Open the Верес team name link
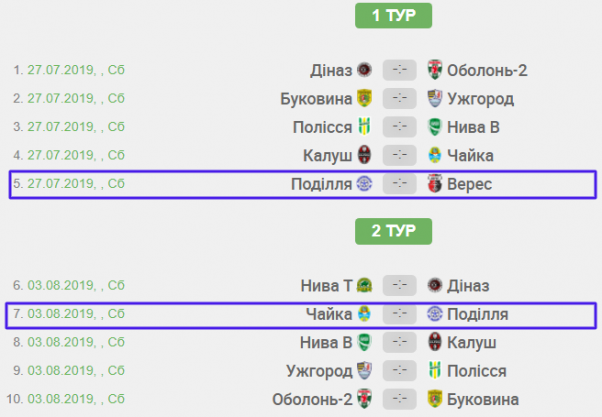The image size is (602, 417). [469, 185]
